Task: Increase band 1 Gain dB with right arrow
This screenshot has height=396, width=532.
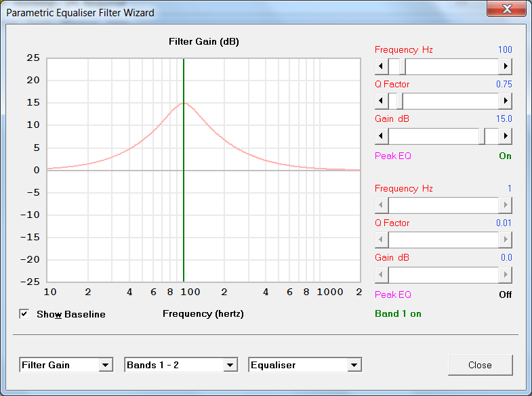Action: pos(505,136)
